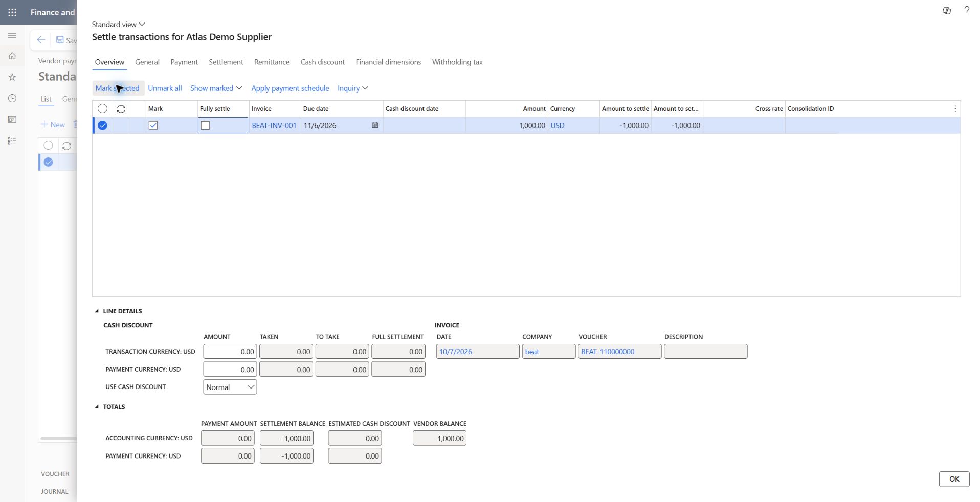This screenshot has height=502, width=980.
Task: Go to Home in left sidebar
Action: (x=12, y=56)
